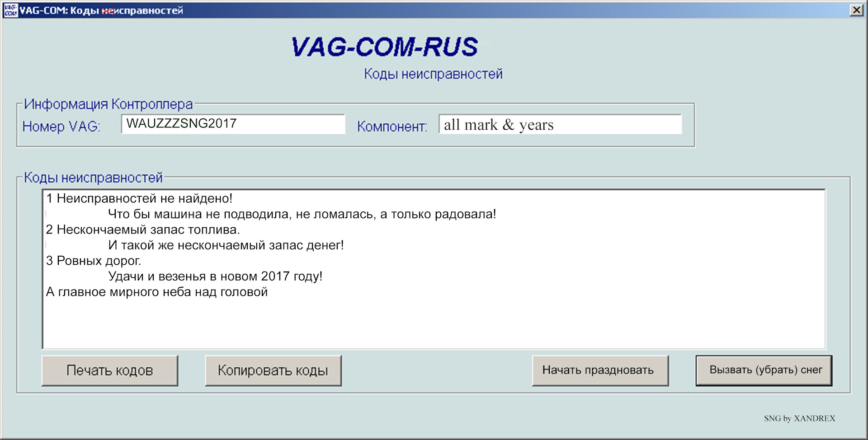Click the VAG-COM app icon in title bar
This screenshot has height=440, width=868.
pos(10,10)
